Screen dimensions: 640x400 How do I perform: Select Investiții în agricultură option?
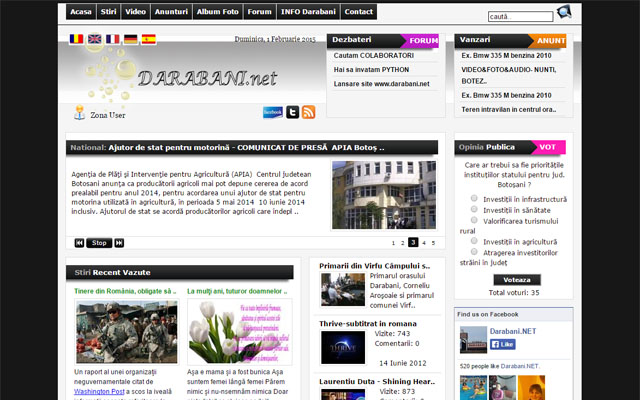474,240
